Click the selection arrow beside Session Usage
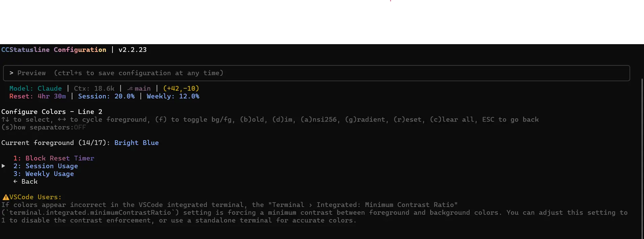Screen dimensions: 644x239 tap(3, 166)
